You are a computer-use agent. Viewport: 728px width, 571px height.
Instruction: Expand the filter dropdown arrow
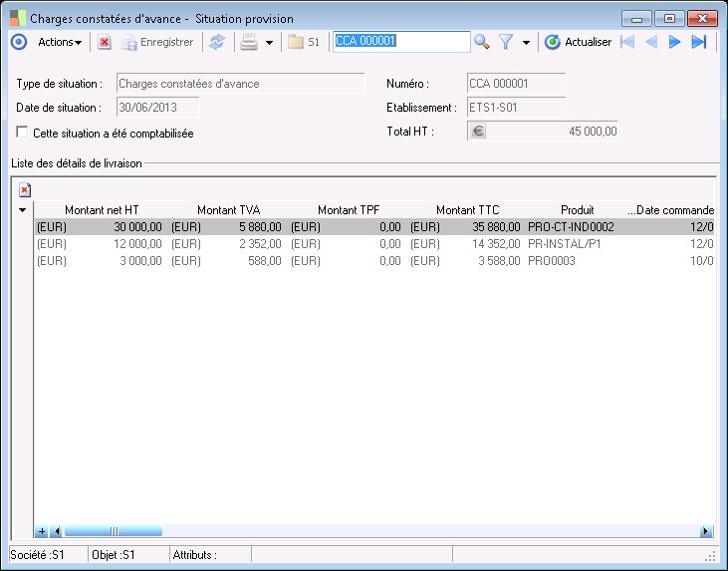click(x=526, y=43)
